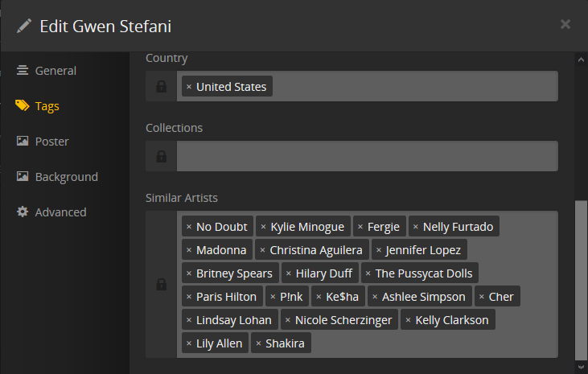Close the Edit Gwen Stefani dialog
This screenshot has height=374, width=588.
(x=565, y=24)
